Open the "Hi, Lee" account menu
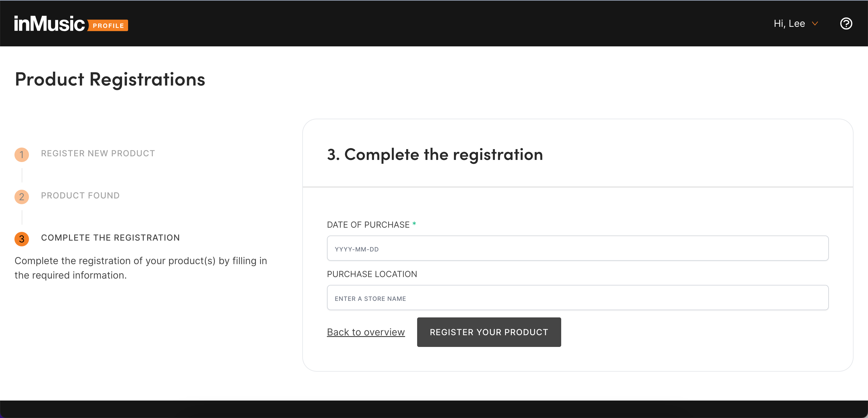Image resolution: width=868 pixels, height=418 pixels. coord(789,23)
